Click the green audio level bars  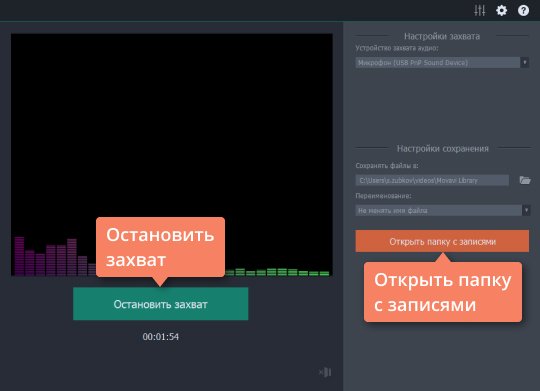[277, 272]
